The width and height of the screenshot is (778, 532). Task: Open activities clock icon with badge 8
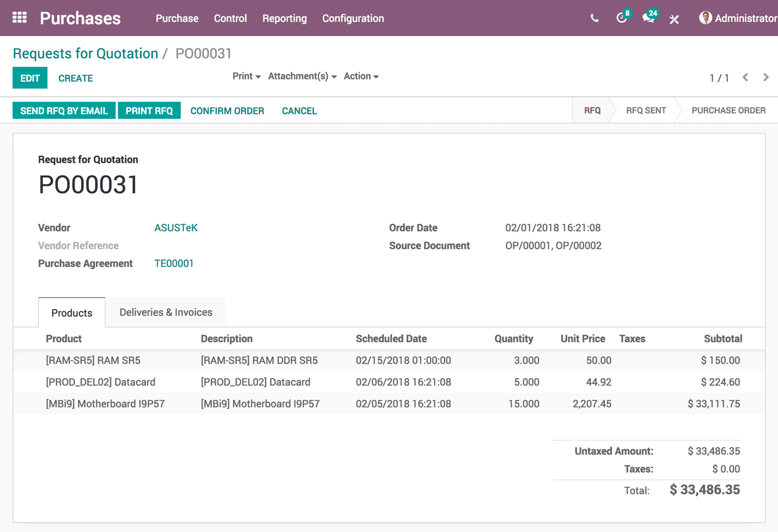(x=621, y=18)
